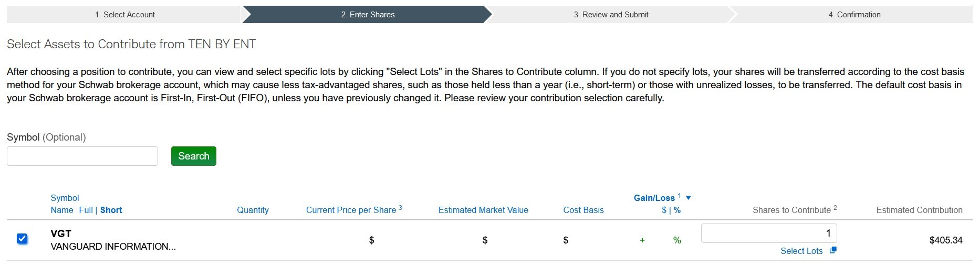Click the Select Lots popup icon
The height and width of the screenshot is (266, 980).
(832, 250)
